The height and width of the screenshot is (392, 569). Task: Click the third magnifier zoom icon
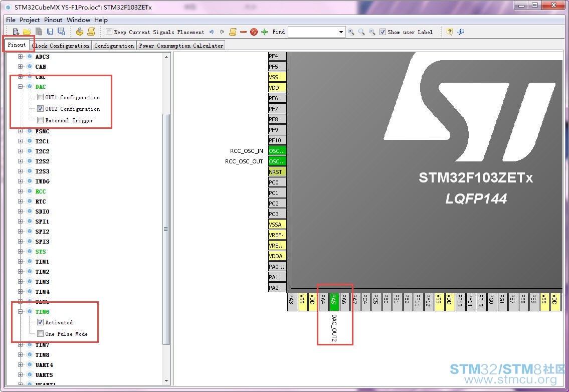[x=372, y=32]
